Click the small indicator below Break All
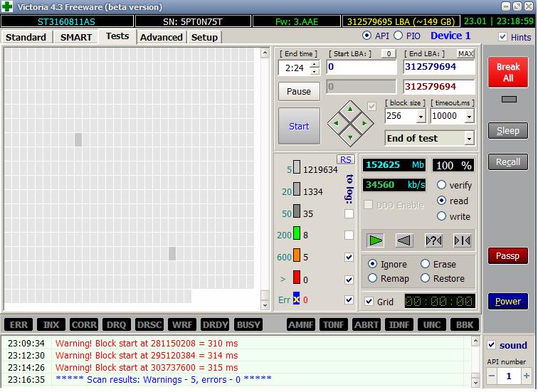538x392 pixels. point(509,99)
